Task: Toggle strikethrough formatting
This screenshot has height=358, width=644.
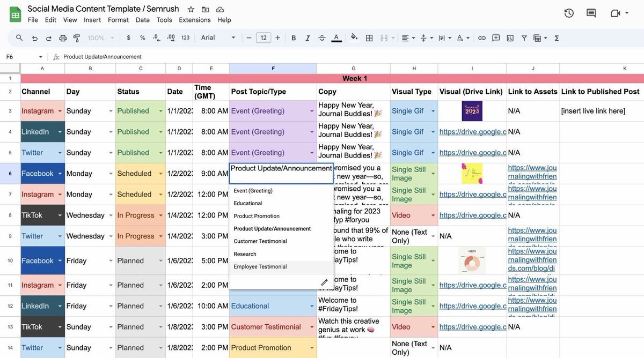Action: point(321,38)
